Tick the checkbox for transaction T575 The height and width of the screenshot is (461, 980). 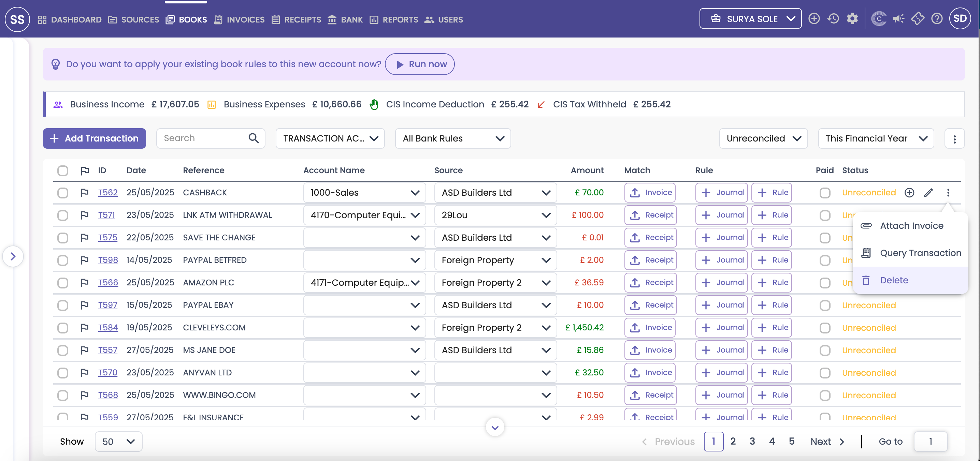[x=63, y=238]
